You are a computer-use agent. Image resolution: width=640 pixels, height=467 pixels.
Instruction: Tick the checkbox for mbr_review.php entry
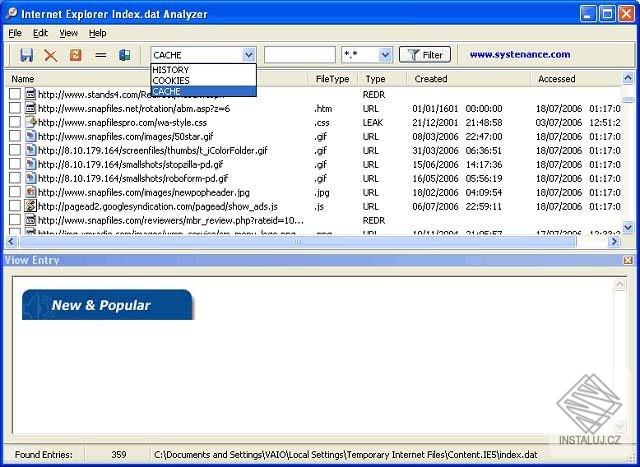coord(15,220)
